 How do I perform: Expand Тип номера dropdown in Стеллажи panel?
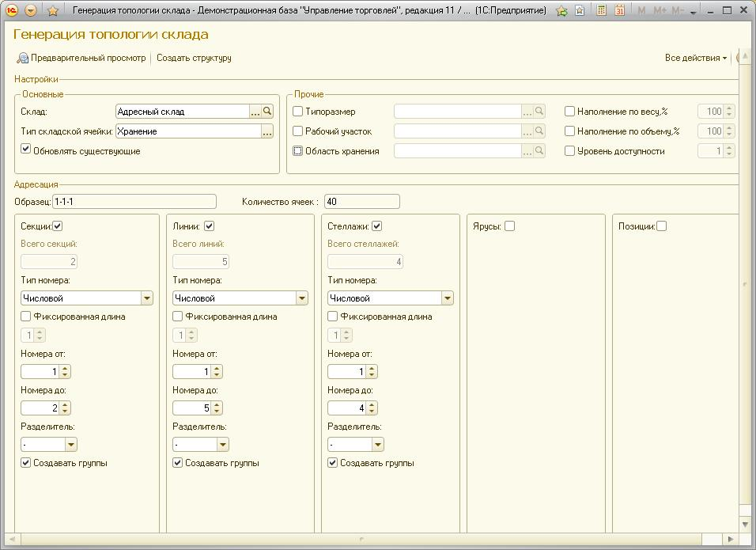click(448, 298)
